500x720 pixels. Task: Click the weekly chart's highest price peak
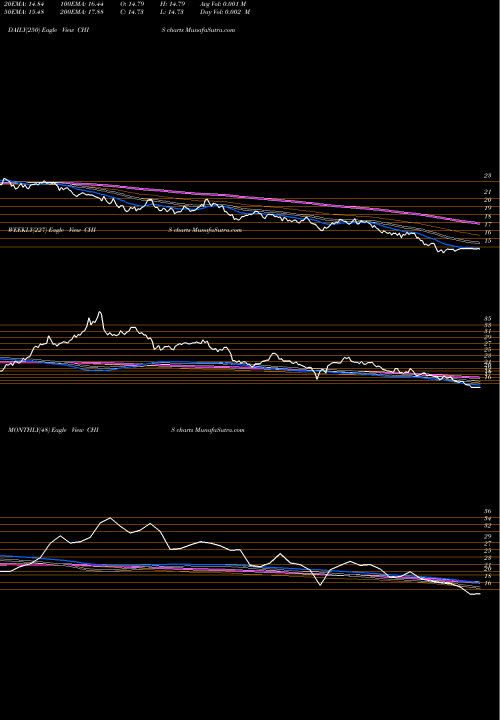click(100, 313)
